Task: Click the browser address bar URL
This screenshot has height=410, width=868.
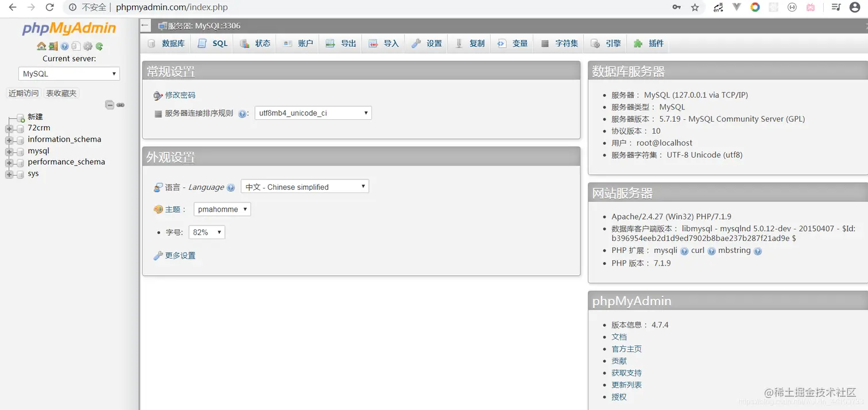Action: (x=172, y=7)
